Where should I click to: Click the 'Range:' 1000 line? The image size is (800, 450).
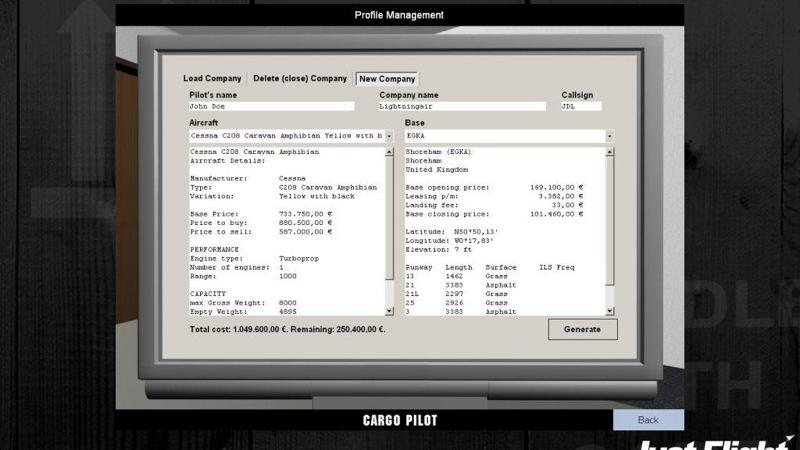243,276
